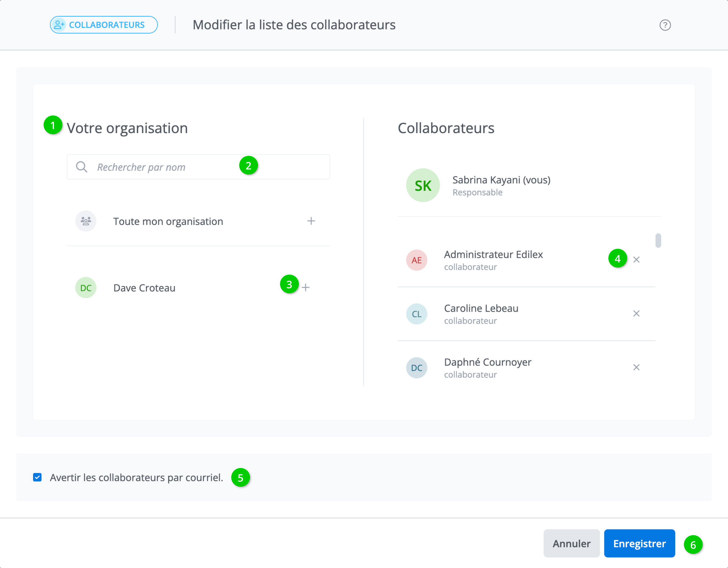The width and height of the screenshot is (728, 568).
Task: Click Dave Croteau's DC avatar
Action: 86,288
